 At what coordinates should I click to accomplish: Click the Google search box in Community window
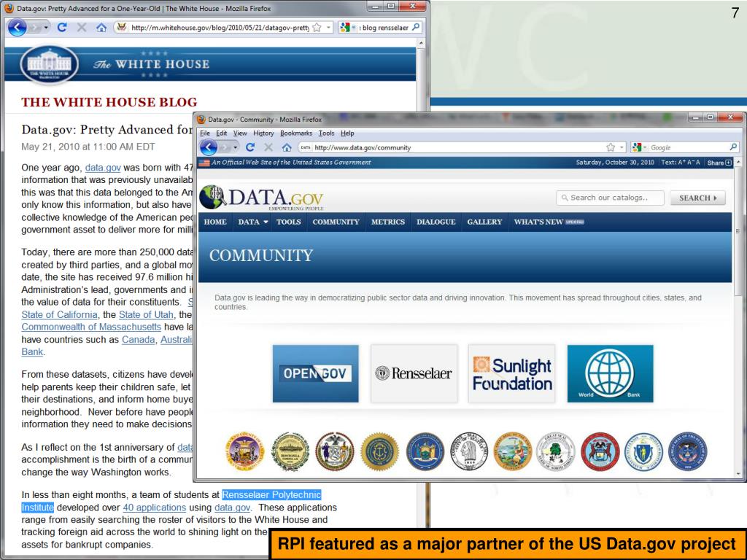(685, 147)
